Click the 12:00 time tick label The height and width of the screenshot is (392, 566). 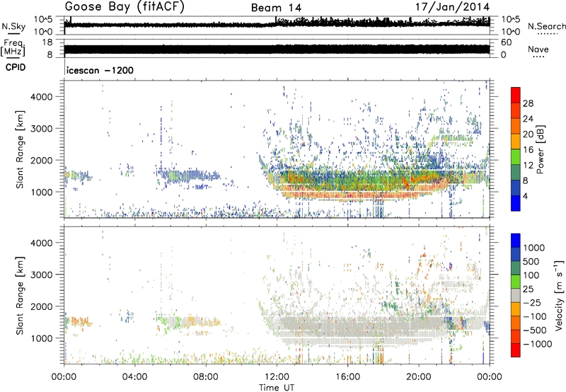click(277, 377)
